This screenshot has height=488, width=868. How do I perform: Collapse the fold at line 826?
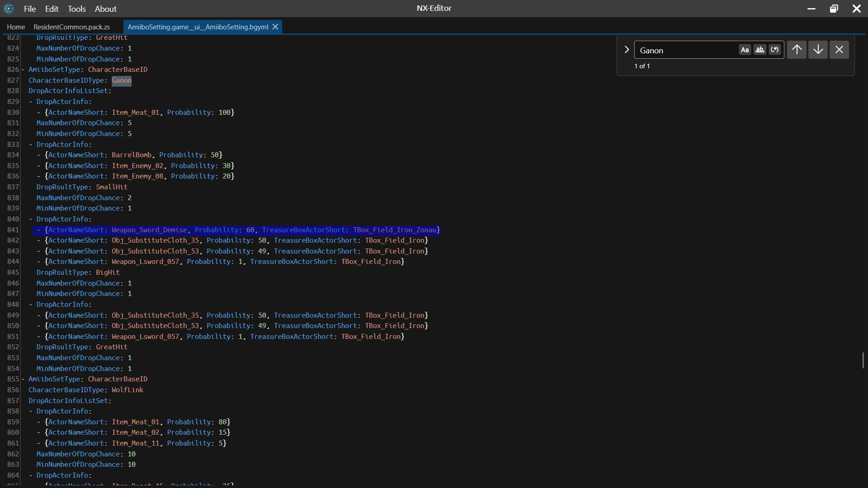[x=23, y=70]
